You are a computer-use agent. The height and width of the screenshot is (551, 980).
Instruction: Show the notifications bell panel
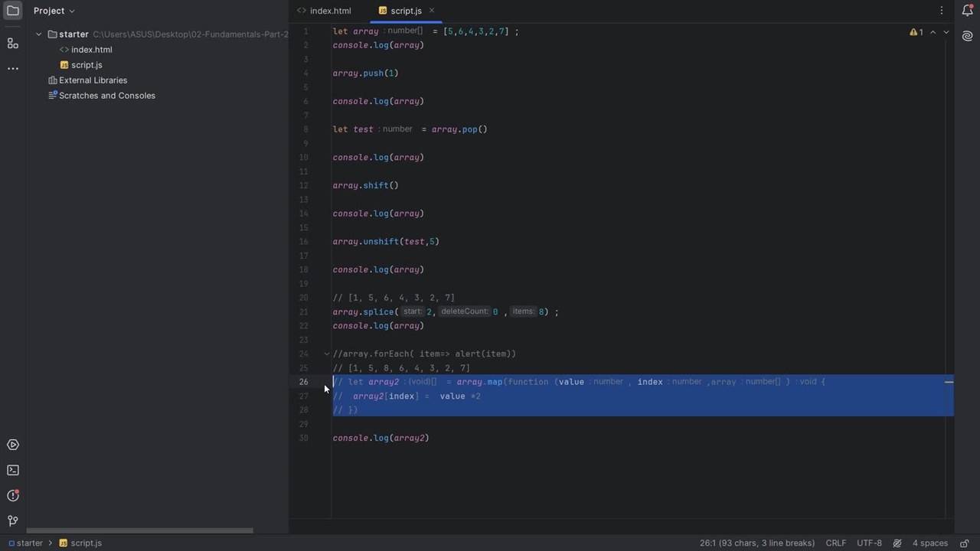967,11
